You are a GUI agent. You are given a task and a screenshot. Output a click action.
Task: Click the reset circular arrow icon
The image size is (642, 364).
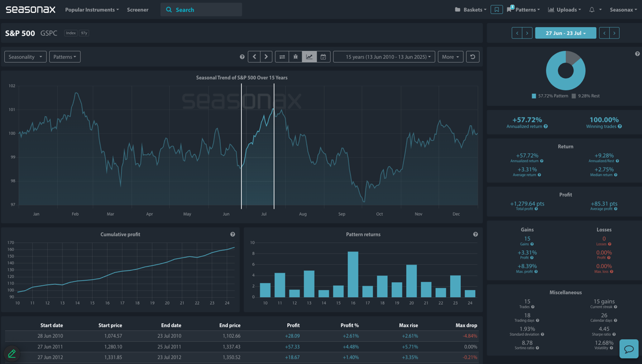[x=473, y=57]
